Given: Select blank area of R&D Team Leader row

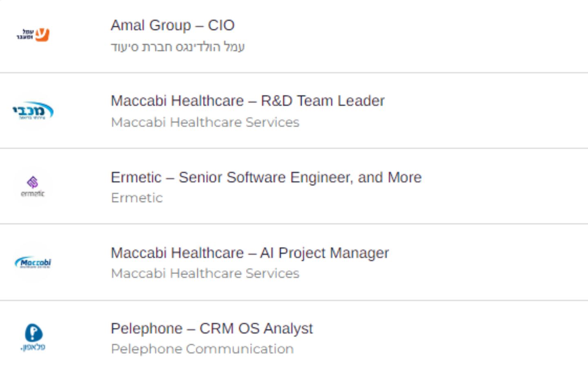Looking at the screenshot, I should (x=486, y=110).
